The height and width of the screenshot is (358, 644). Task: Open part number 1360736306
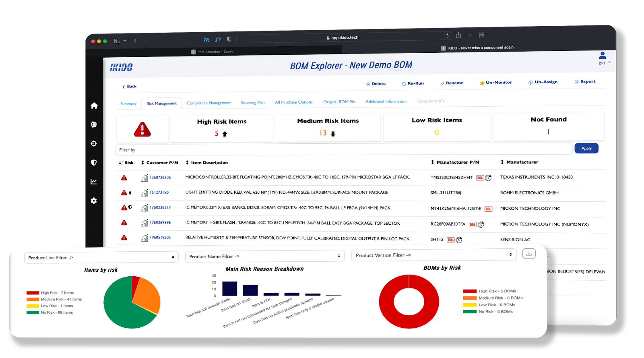(x=160, y=177)
